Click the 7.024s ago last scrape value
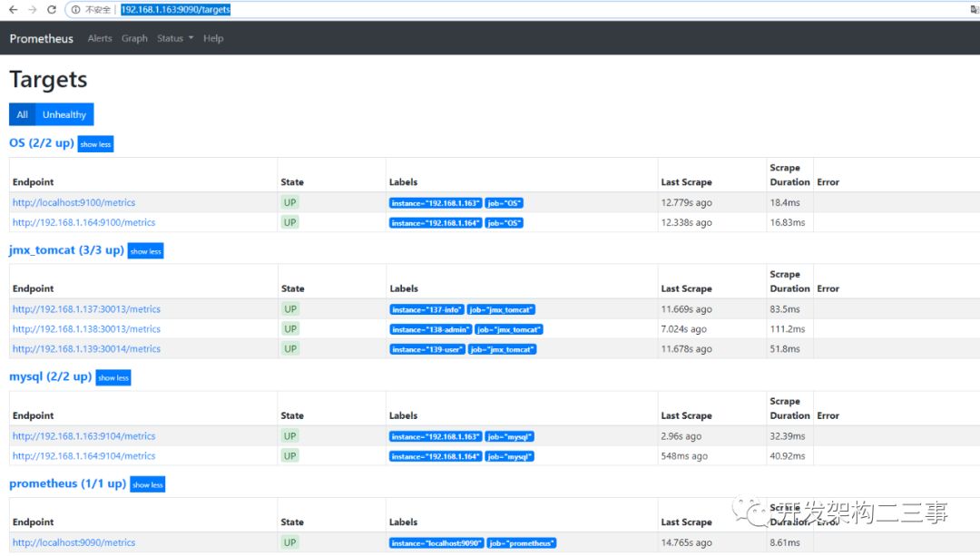 pos(684,329)
